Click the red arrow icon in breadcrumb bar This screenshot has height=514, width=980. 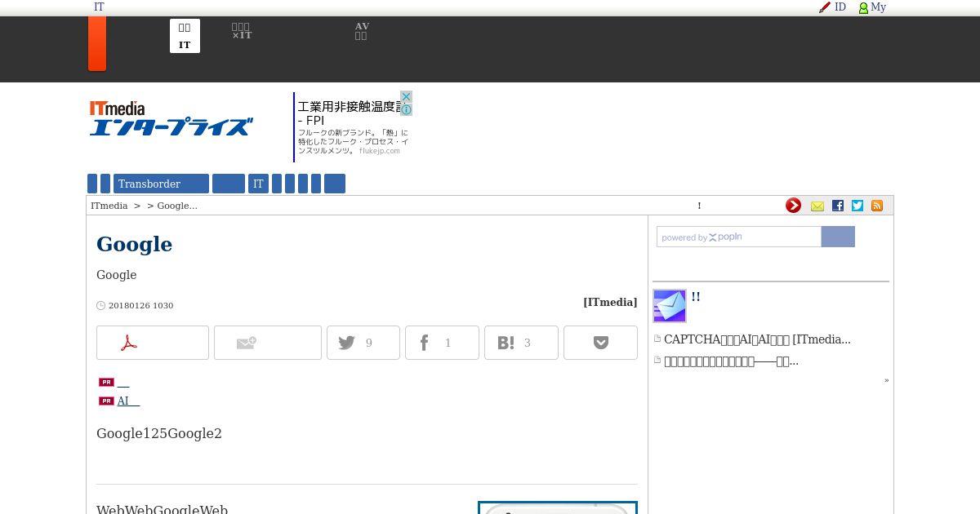click(x=793, y=206)
